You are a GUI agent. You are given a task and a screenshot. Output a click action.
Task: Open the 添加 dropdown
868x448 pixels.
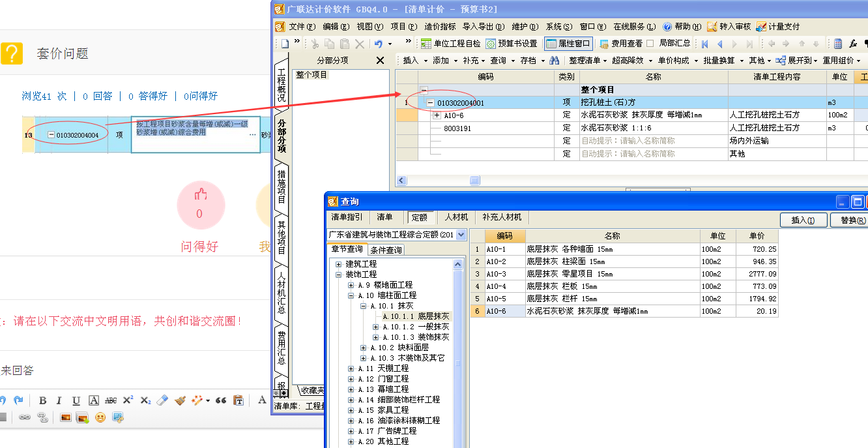pos(444,60)
